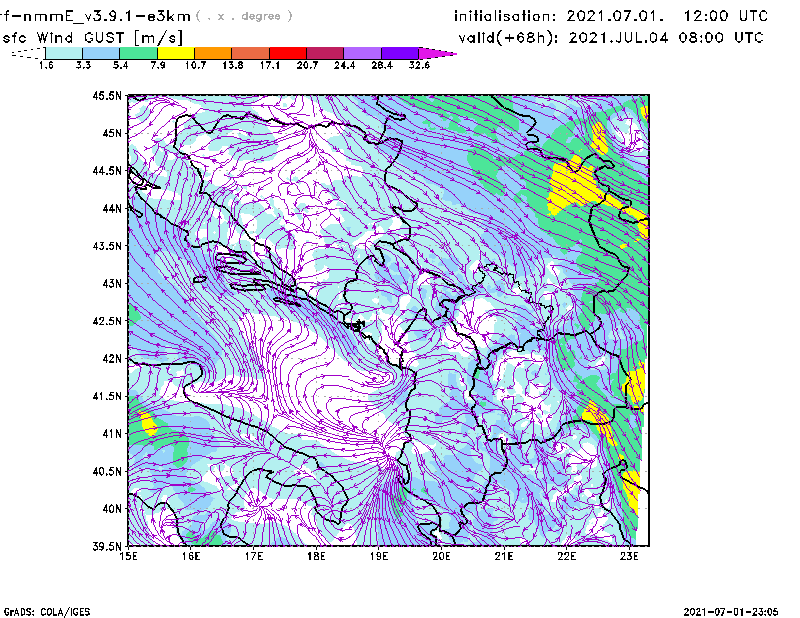Screen dimensions: 800x618
Task: Click the '23E' longitude label
Action: point(629,556)
